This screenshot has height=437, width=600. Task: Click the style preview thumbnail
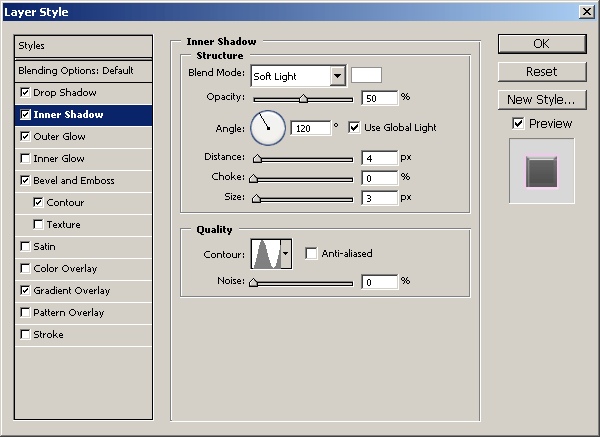tap(541, 171)
